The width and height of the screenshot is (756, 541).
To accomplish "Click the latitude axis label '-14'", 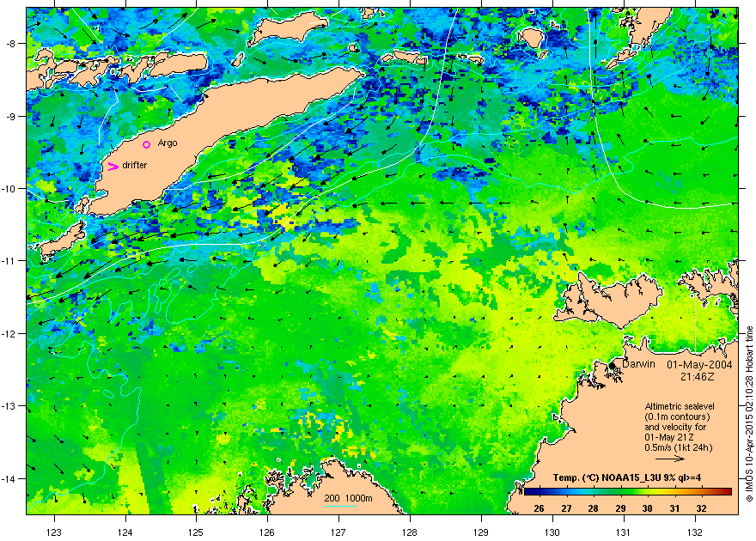I will pyautogui.click(x=9, y=479).
